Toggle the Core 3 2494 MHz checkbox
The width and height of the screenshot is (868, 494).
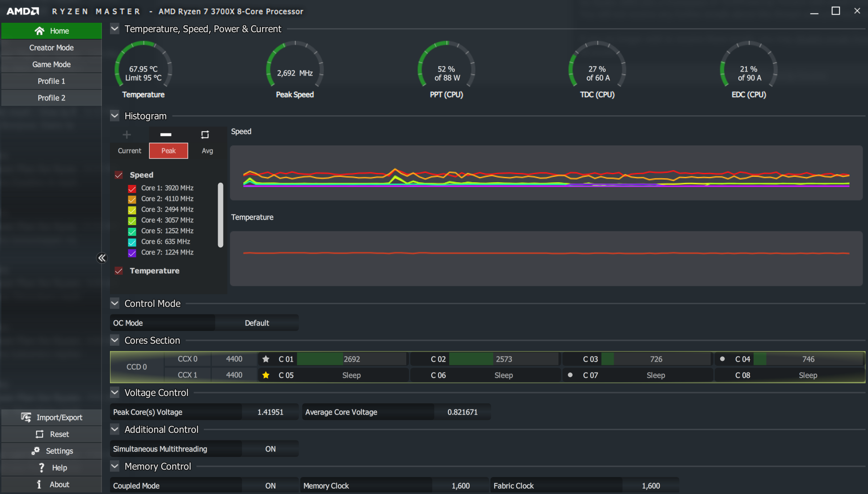click(132, 210)
